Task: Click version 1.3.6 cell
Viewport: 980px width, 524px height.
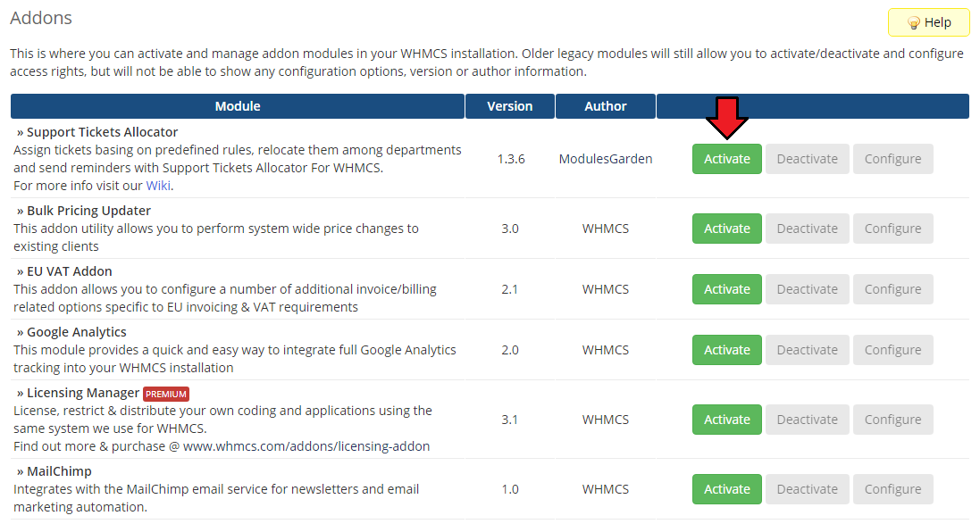Action: [x=511, y=159]
